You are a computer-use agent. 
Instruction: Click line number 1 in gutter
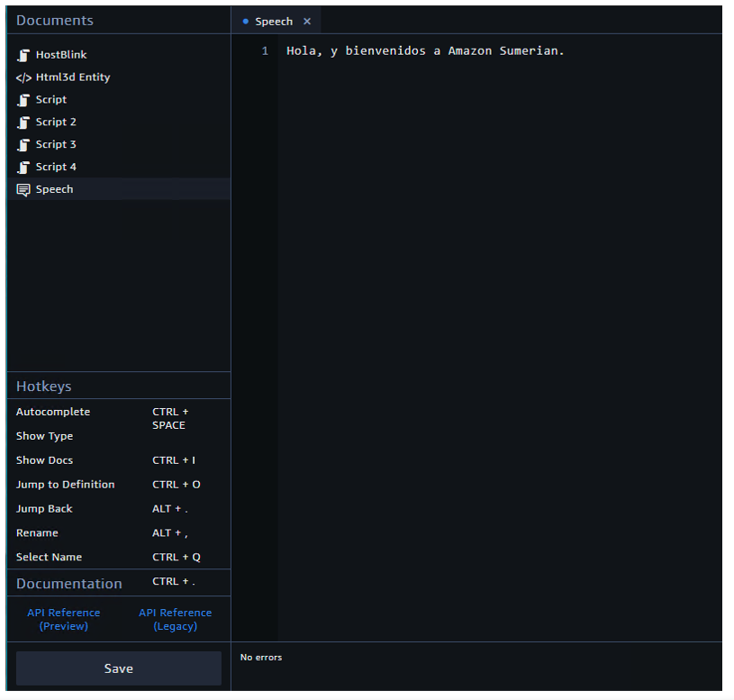pos(265,51)
